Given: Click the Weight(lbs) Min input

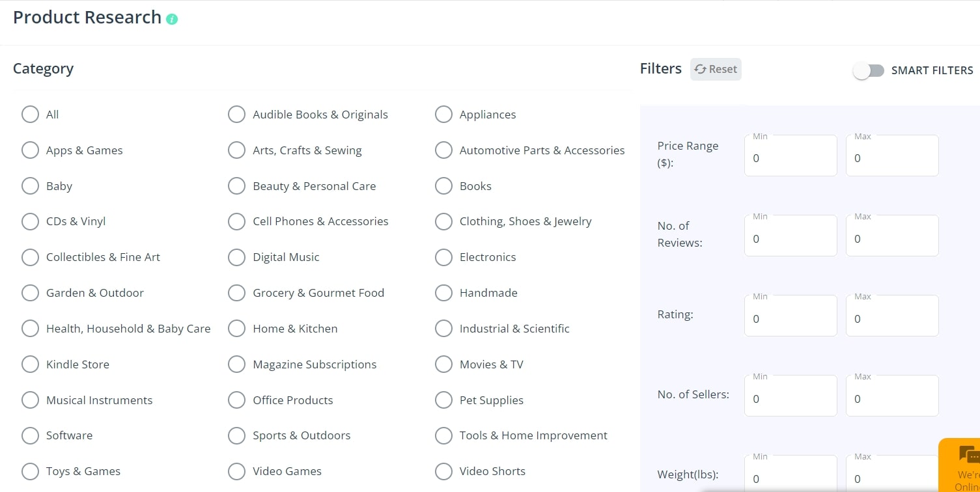Looking at the screenshot, I should [791, 474].
